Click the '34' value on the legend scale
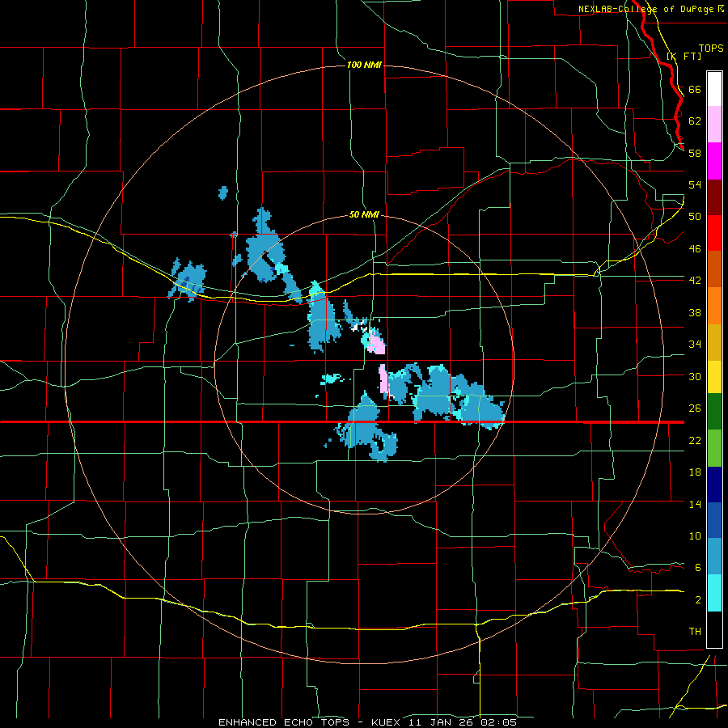The width and height of the screenshot is (728, 728). coord(695,345)
